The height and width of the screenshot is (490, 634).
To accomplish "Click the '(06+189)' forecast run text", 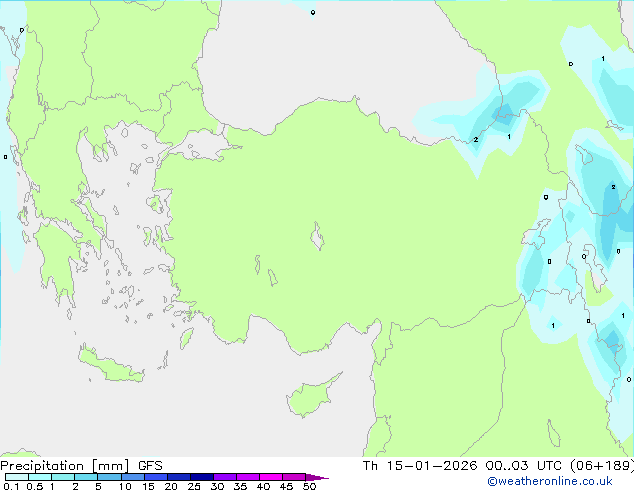I will [602, 466].
